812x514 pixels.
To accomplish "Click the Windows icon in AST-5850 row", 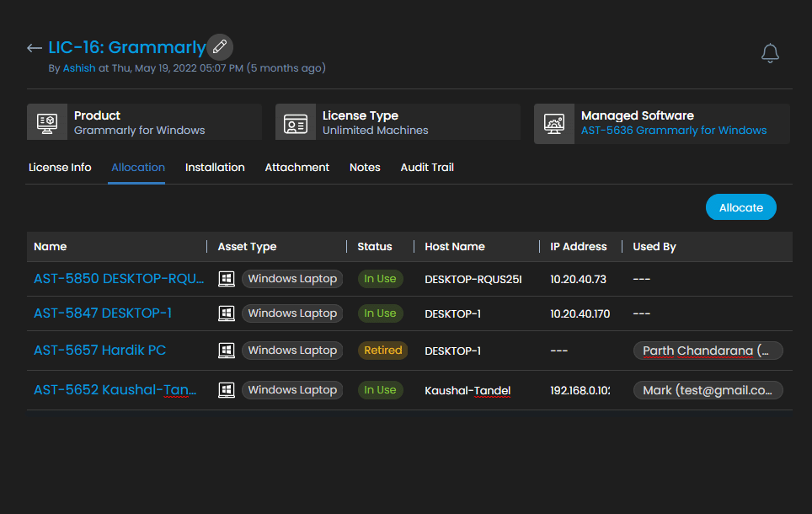I will tap(227, 279).
